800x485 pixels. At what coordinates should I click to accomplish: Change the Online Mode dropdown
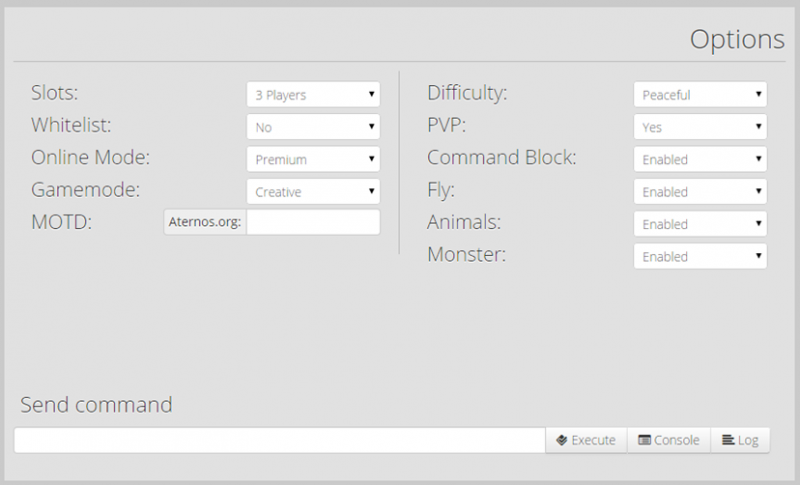313,159
